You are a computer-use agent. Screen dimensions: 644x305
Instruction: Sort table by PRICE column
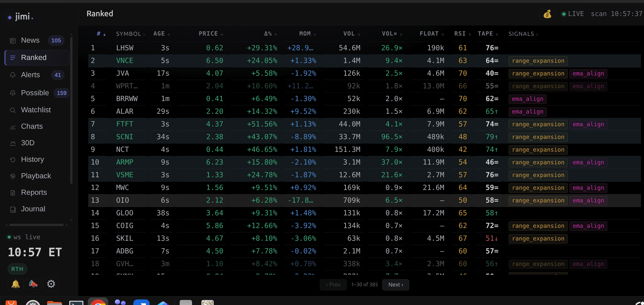pyautogui.click(x=211, y=34)
